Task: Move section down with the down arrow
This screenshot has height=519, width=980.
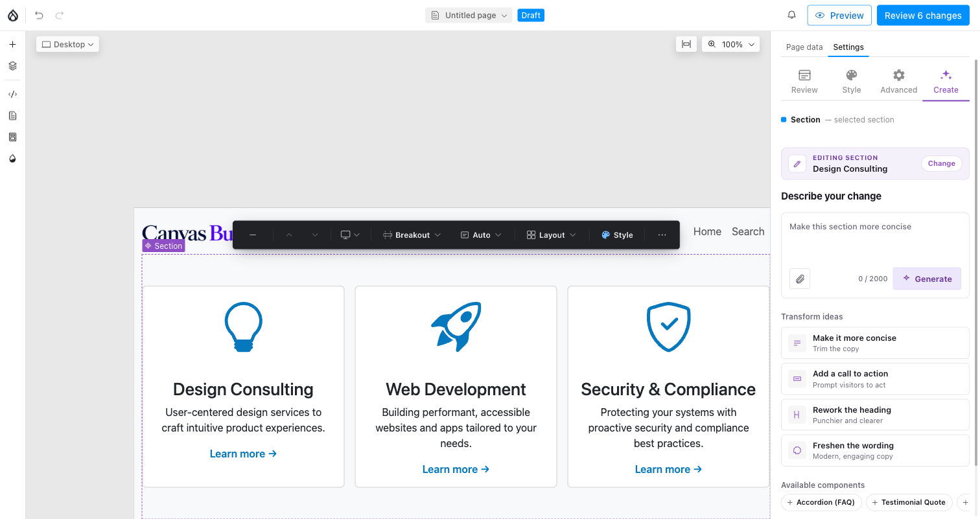Action: click(x=315, y=235)
